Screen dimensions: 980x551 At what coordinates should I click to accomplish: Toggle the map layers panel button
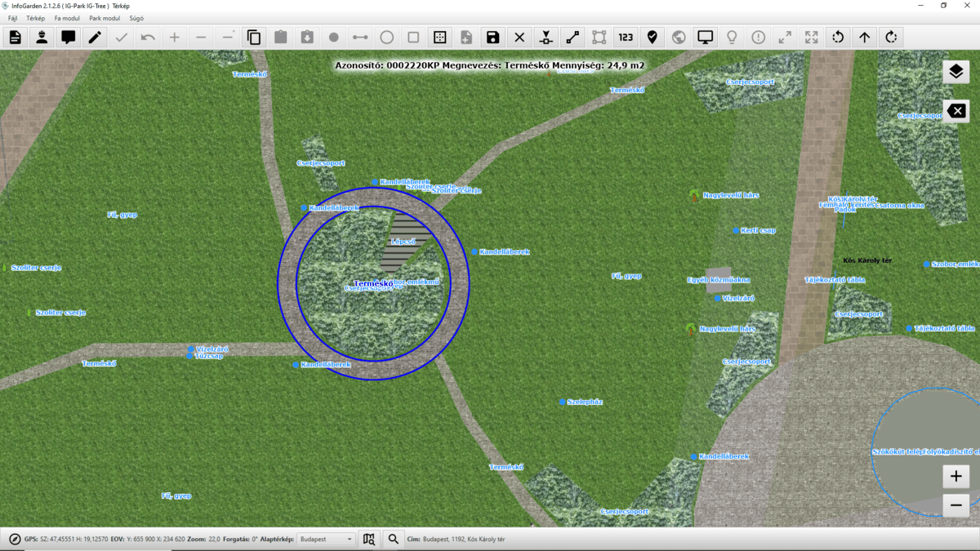955,72
